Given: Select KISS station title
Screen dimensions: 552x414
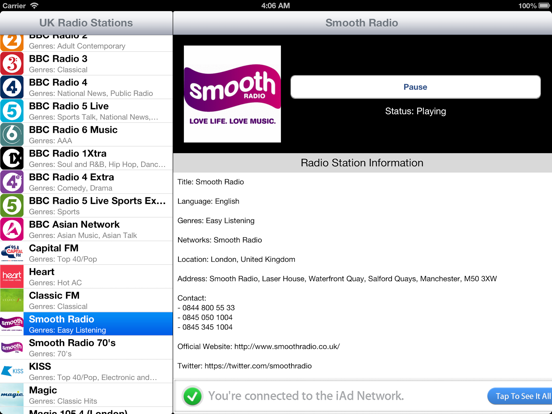Looking at the screenshot, I should pyautogui.click(x=40, y=366).
